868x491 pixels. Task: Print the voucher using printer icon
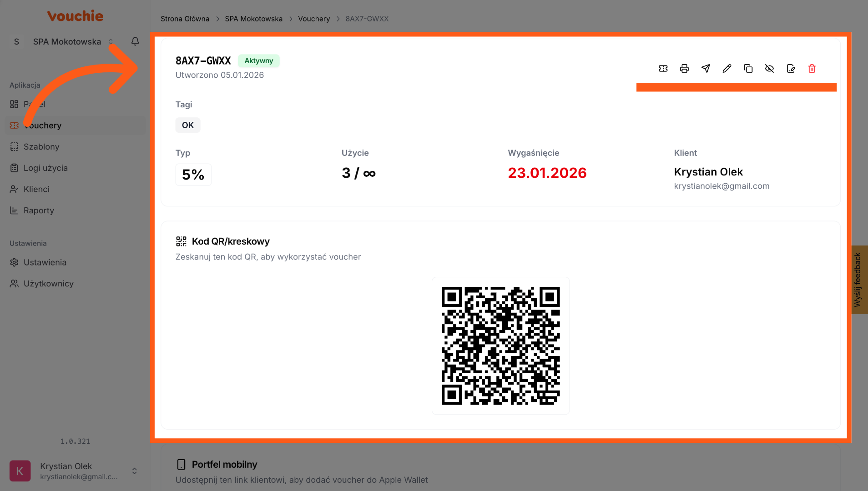pos(684,69)
